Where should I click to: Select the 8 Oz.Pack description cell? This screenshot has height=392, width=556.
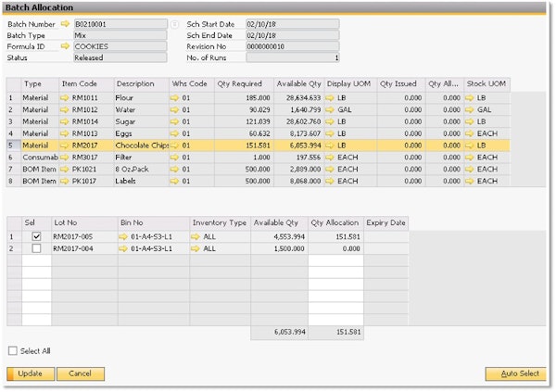[x=141, y=169]
